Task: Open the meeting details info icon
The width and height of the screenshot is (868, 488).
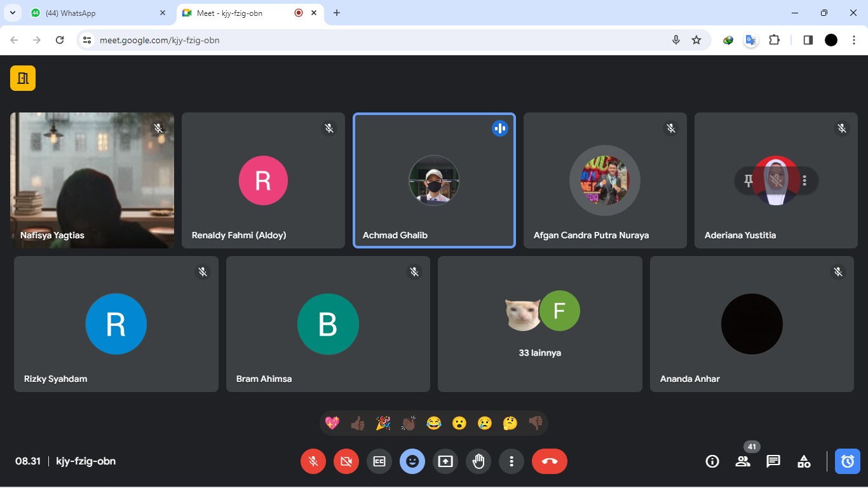Action: 712,461
